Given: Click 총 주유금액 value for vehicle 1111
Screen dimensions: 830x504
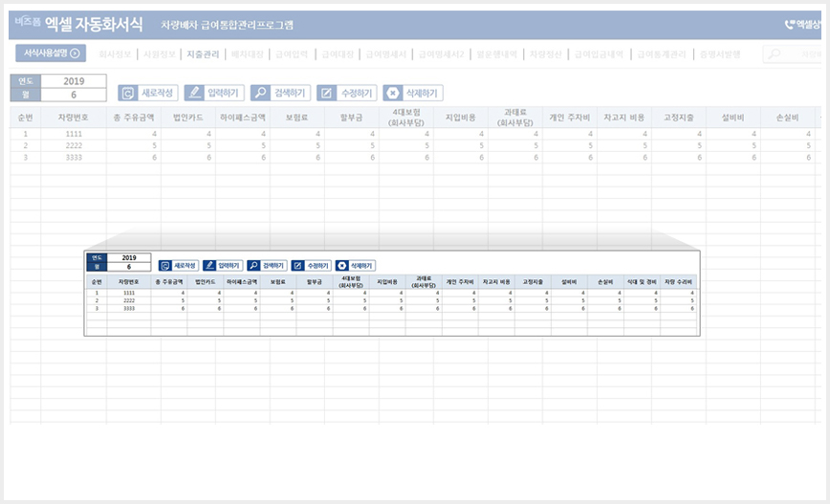Looking at the screenshot, I should (x=134, y=134).
